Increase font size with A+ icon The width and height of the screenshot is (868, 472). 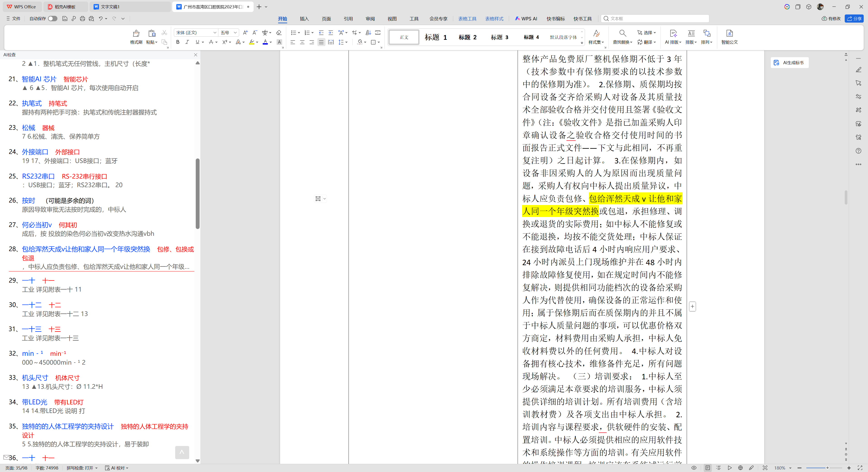(x=245, y=33)
